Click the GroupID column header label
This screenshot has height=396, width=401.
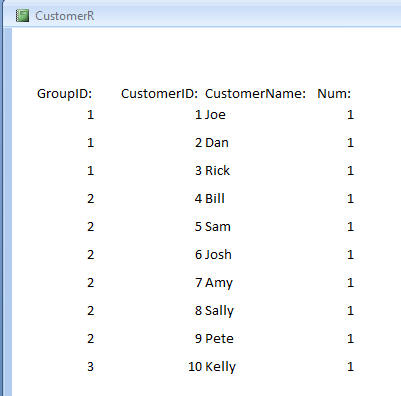64,94
